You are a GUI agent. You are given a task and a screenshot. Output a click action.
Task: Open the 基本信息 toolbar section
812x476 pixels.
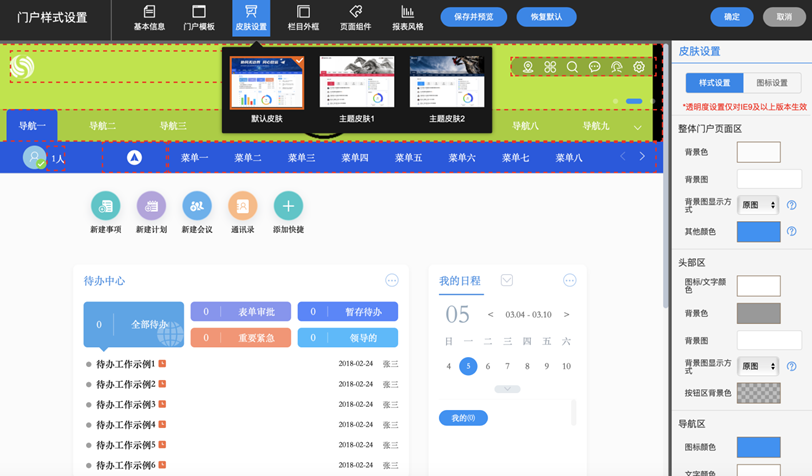149,17
